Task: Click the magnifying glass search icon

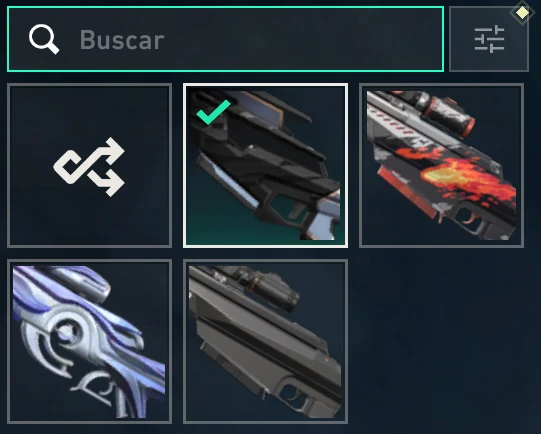Action: click(x=44, y=39)
